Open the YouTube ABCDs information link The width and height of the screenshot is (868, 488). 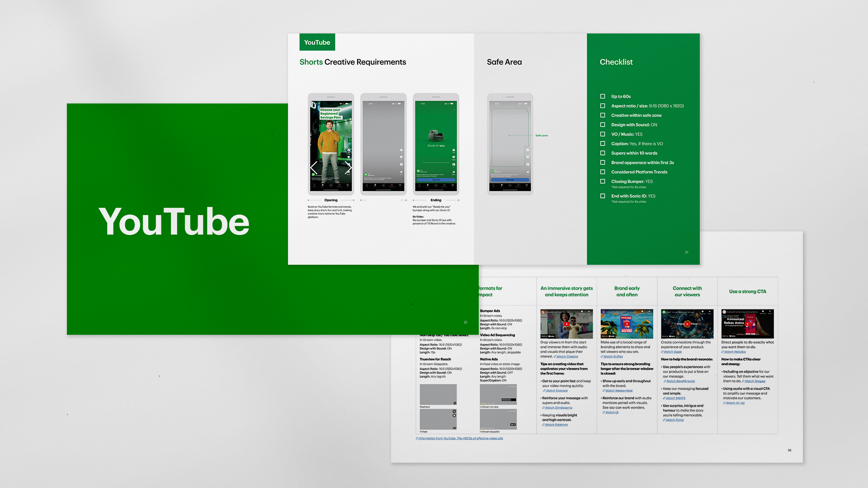tap(460, 438)
